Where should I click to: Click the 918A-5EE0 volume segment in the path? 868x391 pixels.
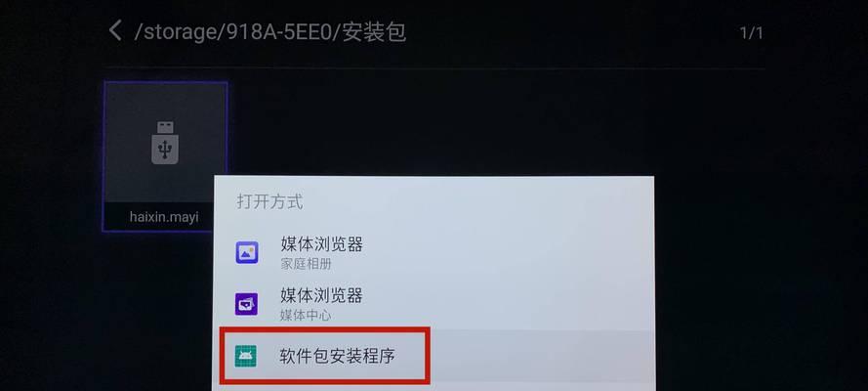[x=278, y=32]
